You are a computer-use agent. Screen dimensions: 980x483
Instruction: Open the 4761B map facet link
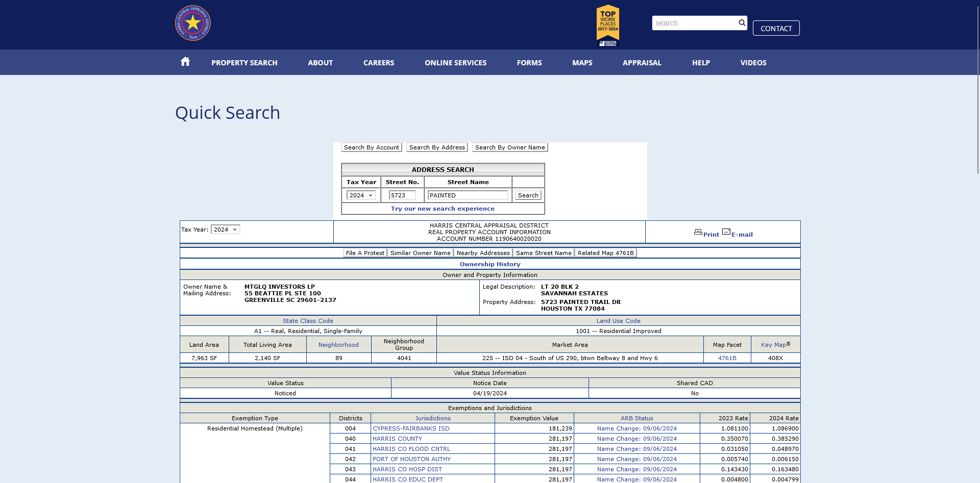pyautogui.click(x=727, y=358)
